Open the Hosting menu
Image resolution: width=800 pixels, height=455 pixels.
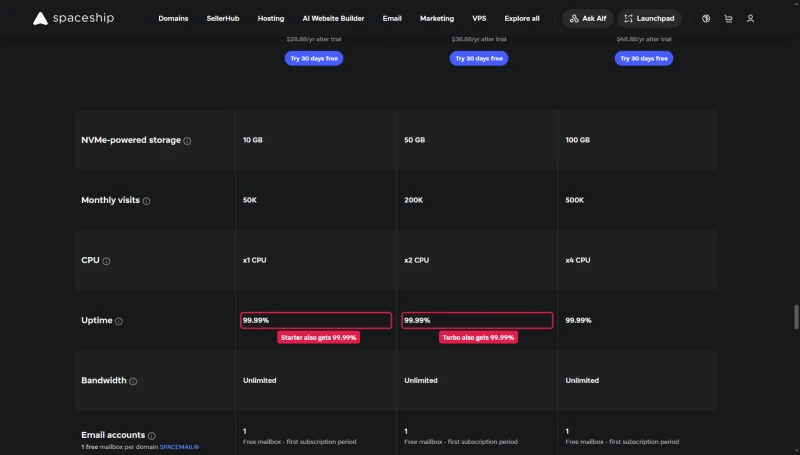coord(270,18)
